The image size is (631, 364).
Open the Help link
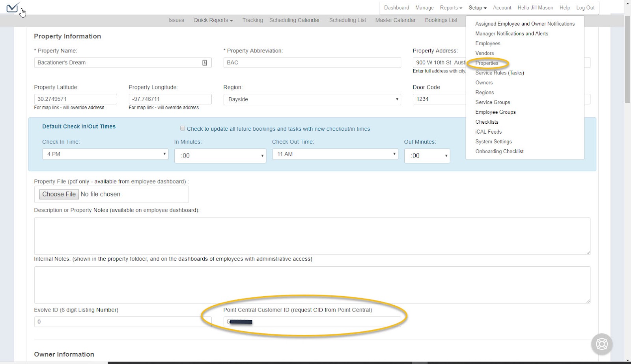[564, 7]
